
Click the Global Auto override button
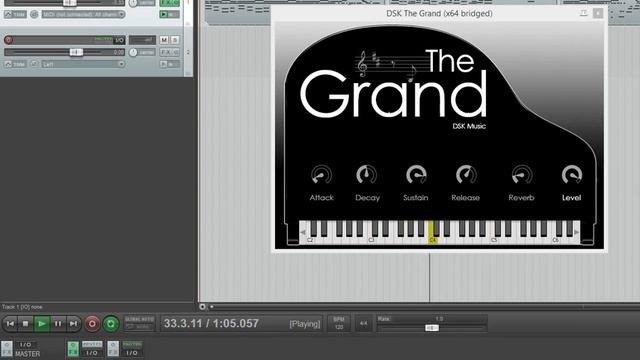point(140,323)
